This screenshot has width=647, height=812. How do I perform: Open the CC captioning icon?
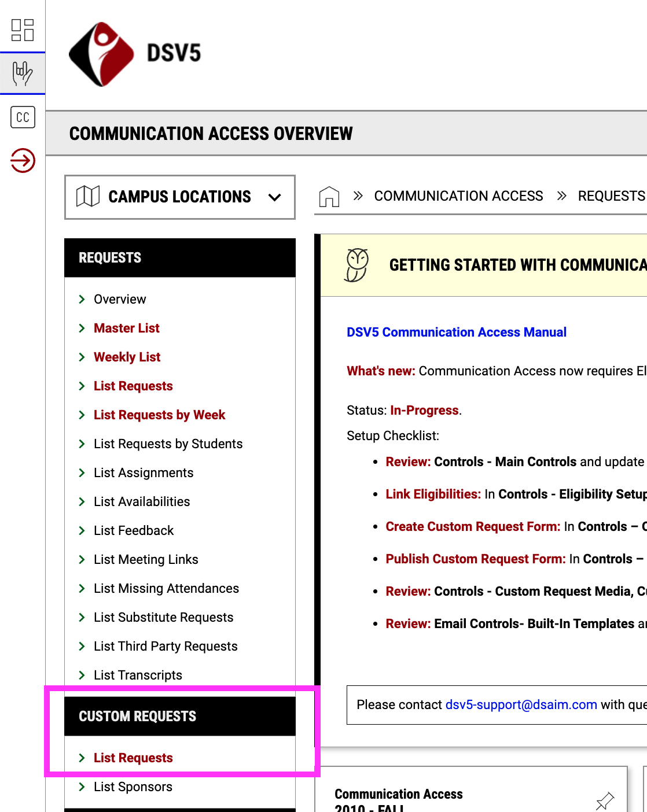pyautogui.click(x=23, y=117)
